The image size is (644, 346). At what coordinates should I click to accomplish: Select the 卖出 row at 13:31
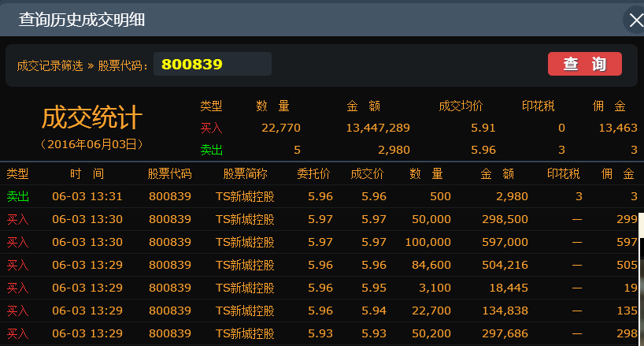pos(315,196)
